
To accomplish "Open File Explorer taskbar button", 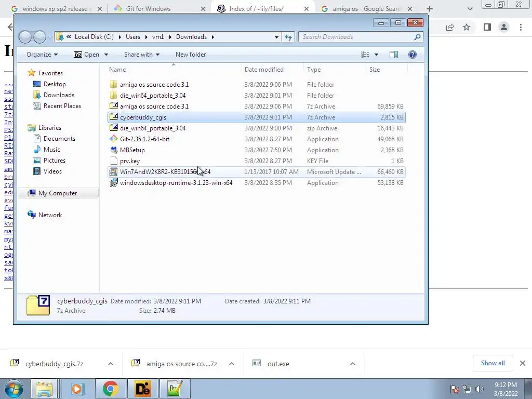I will click(x=45, y=389).
